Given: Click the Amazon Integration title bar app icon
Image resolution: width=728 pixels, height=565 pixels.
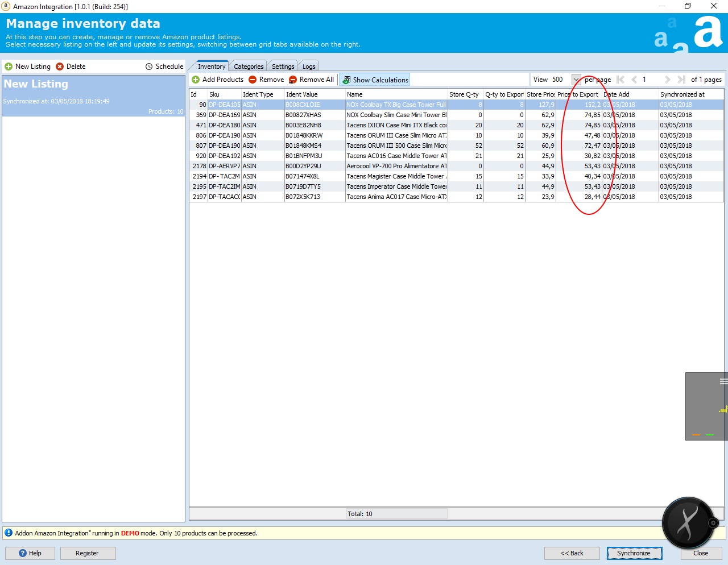Looking at the screenshot, I should (6, 6).
